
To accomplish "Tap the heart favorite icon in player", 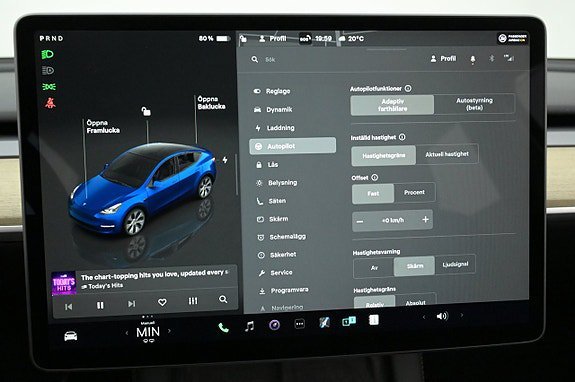I will (x=162, y=302).
